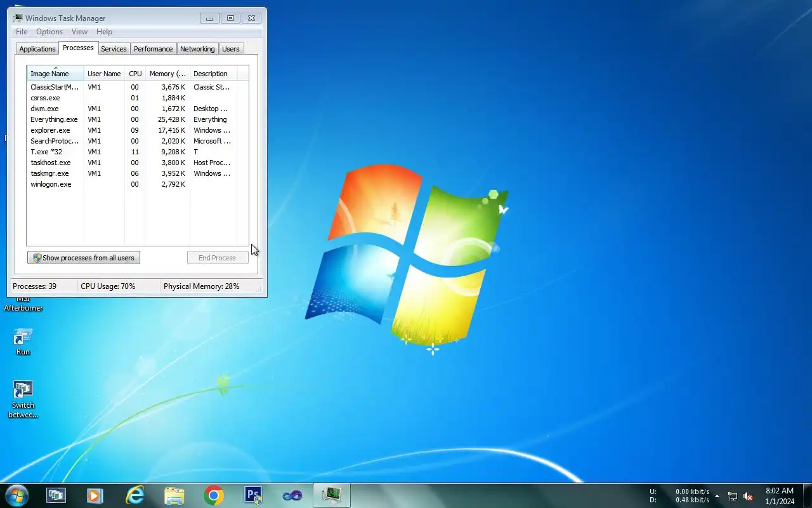The width and height of the screenshot is (812, 508).
Task: Show hidden system tray icons
Action: 717,496
